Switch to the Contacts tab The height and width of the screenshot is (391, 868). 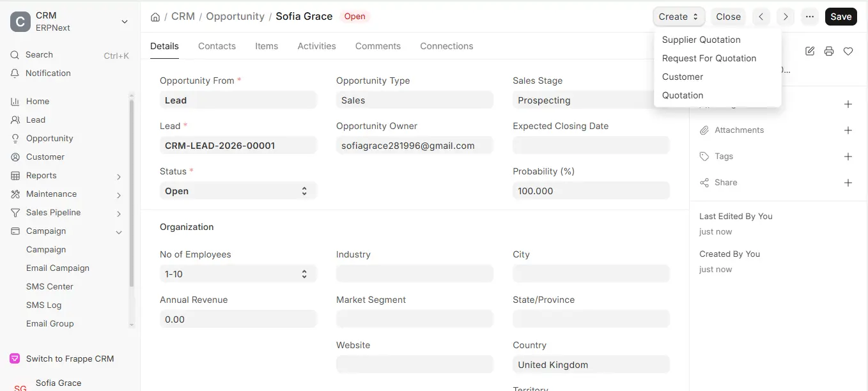click(x=217, y=46)
